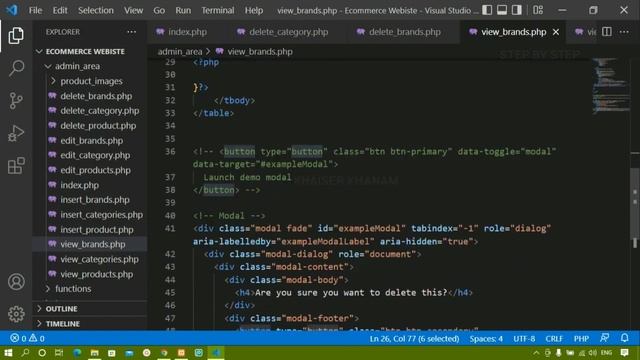Viewport: 640px width, 360px height.
Task: Open the Help menu
Action: pos(254,10)
